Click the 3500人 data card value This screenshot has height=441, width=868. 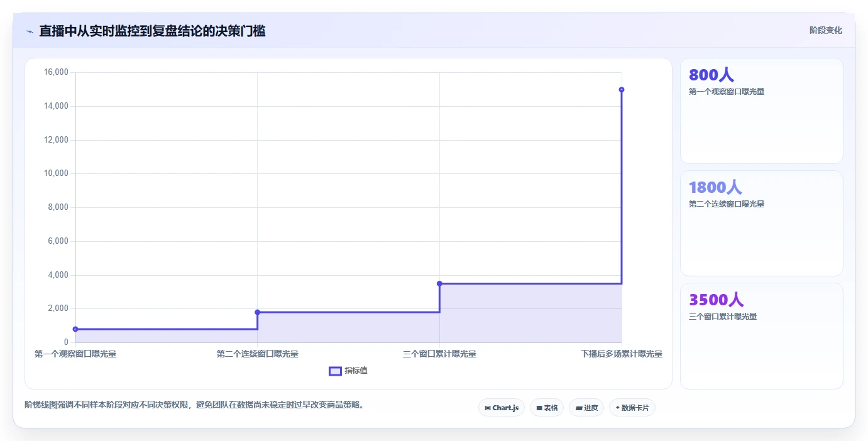click(x=716, y=300)
